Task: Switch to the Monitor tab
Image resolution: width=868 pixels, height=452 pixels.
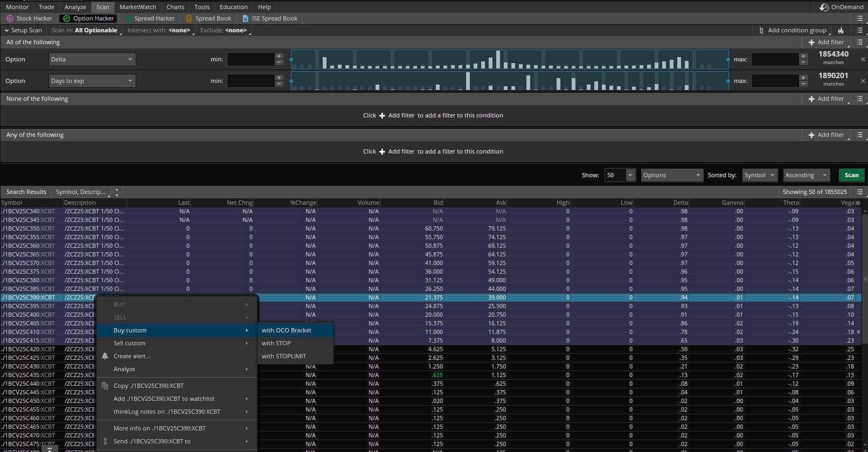Action: (17, 7)
